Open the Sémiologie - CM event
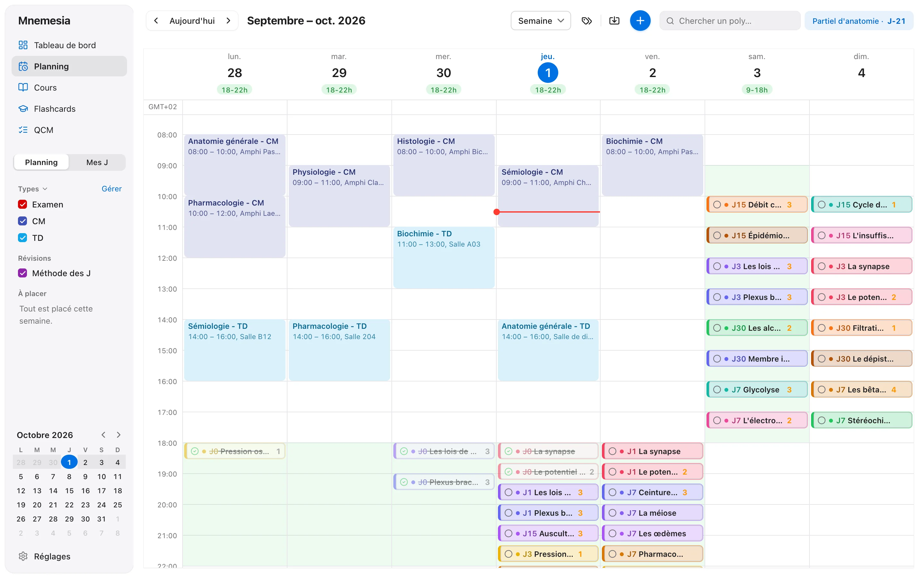The height and width of the screenshot is (578, 924). click(548, 196)
